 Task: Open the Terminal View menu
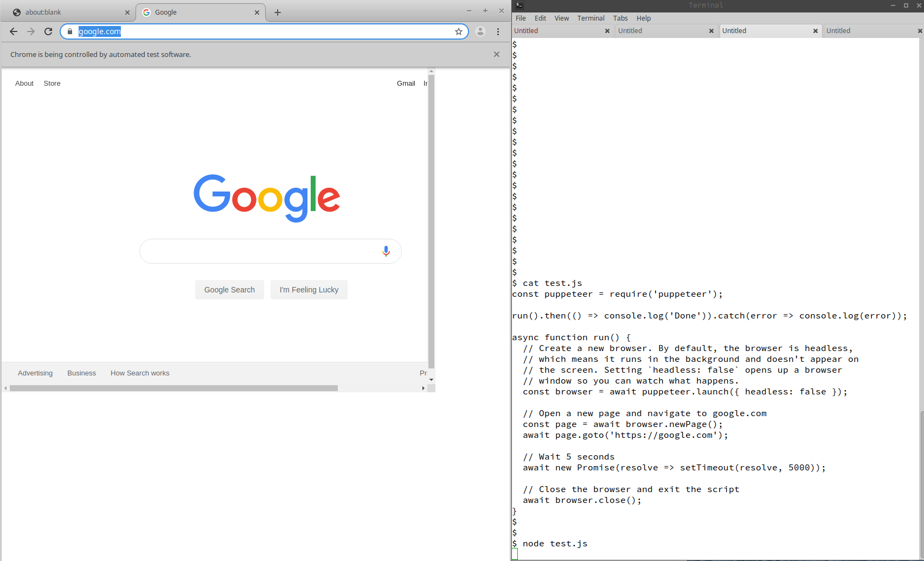(x=562, y=18)
